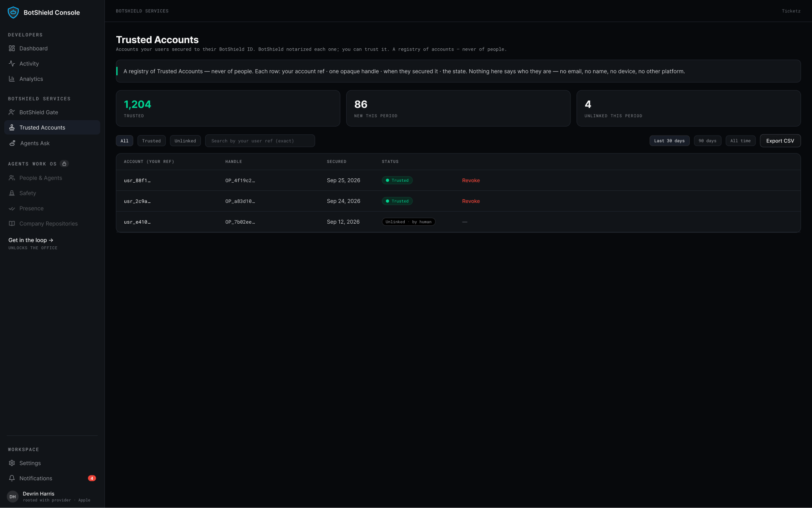Open BotShield Gate in the sidebar

(52, 112)
